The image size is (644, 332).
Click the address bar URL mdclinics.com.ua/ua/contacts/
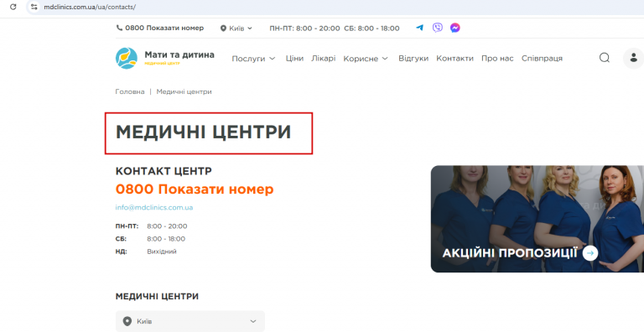90,7
